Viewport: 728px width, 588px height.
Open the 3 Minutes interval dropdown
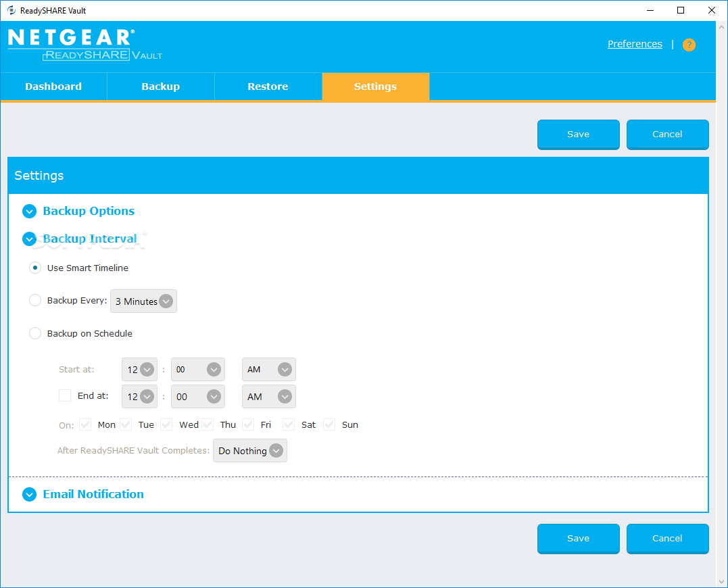point(143,301)
